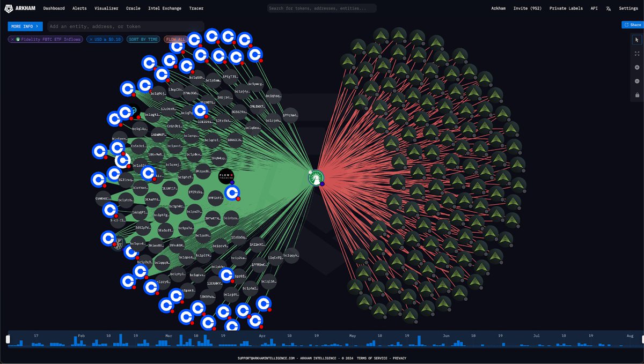Select the central Fidelity FBTC node
The image size is (644, 364).
click(x=316, y=177)
